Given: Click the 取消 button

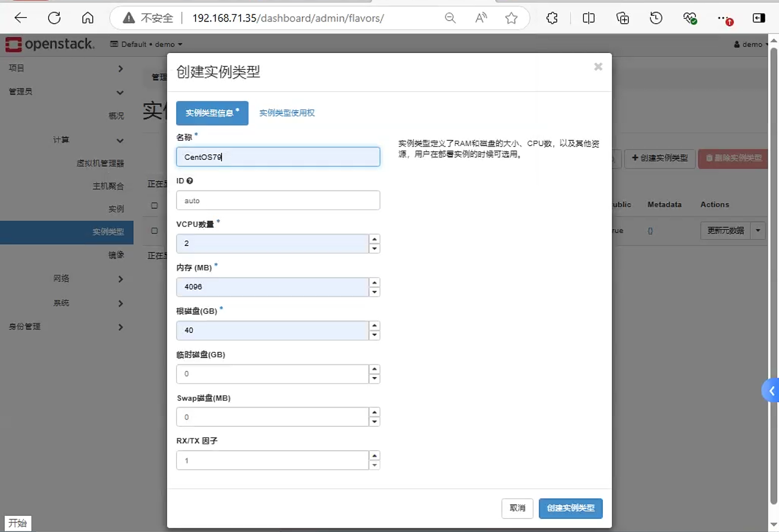Looking at the screenshot, I should point(518,508).
